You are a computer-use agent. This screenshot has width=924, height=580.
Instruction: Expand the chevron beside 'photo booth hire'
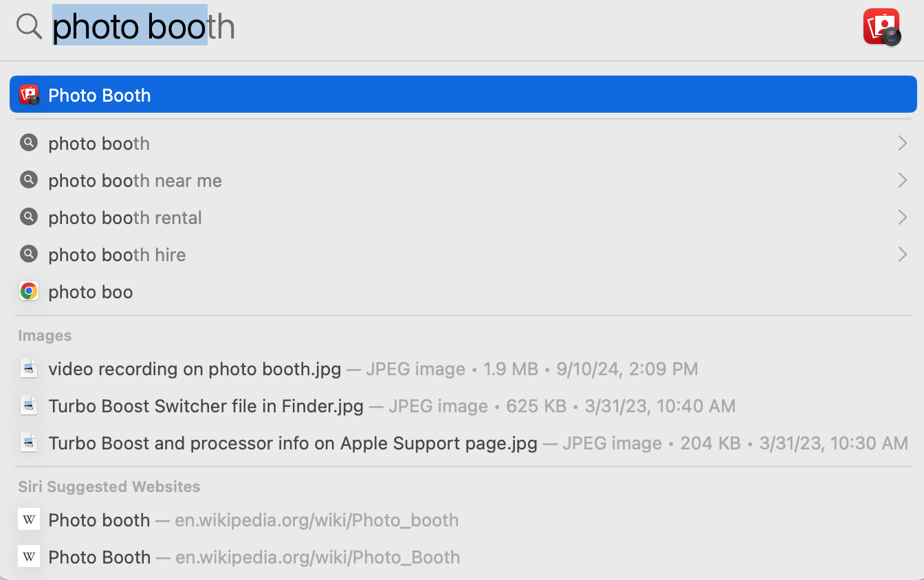click(x=903, y=254)
